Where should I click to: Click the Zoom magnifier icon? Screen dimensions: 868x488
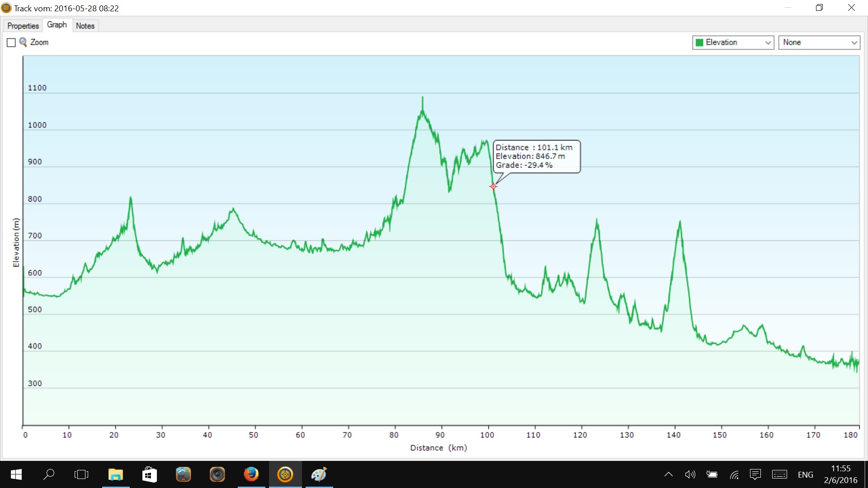click(x=23, y=42)
